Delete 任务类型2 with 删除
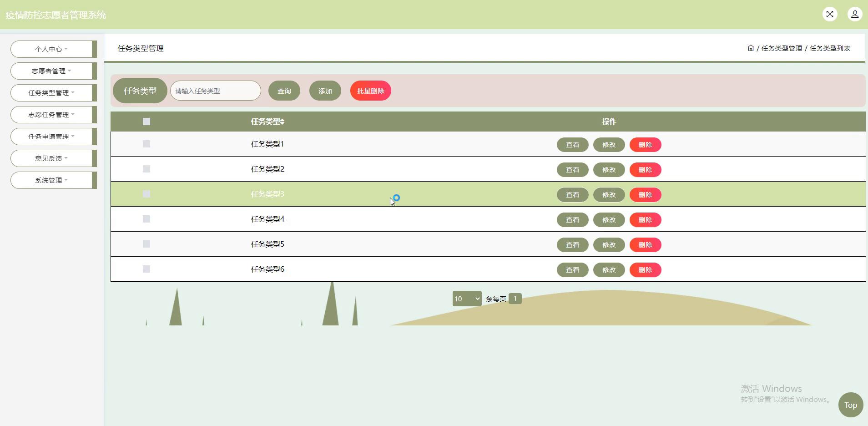 point(646,170)
